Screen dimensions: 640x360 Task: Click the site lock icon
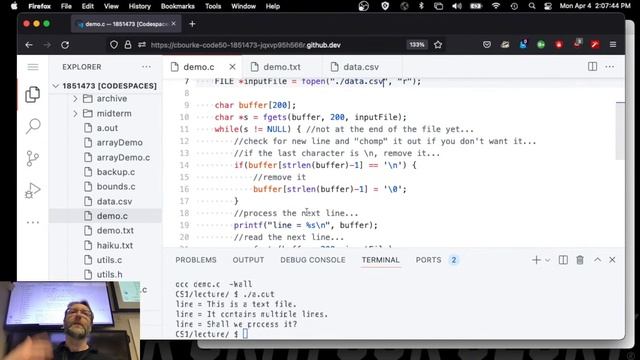[x=128, y=45]
